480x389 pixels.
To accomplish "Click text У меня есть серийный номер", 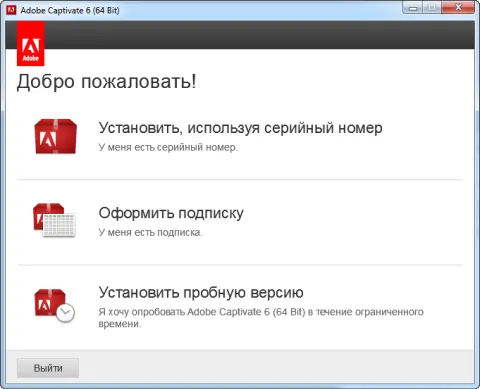I will [168, 147].
